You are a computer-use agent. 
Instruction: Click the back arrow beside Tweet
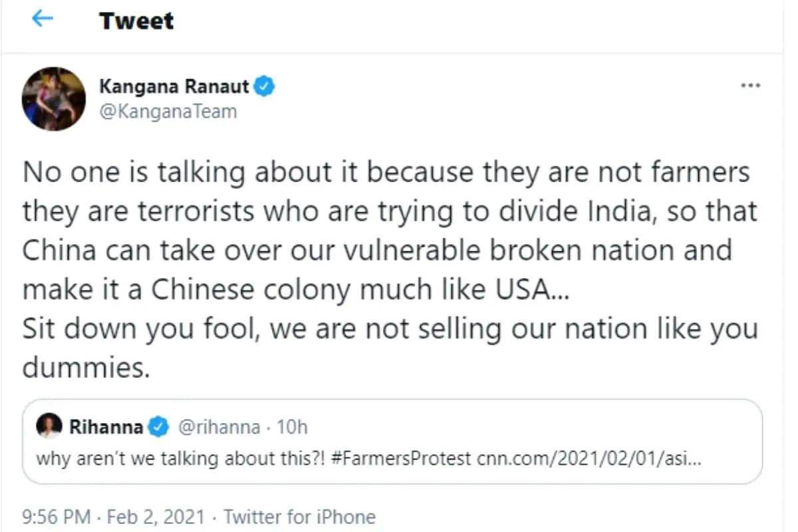(x=42, y=19)
